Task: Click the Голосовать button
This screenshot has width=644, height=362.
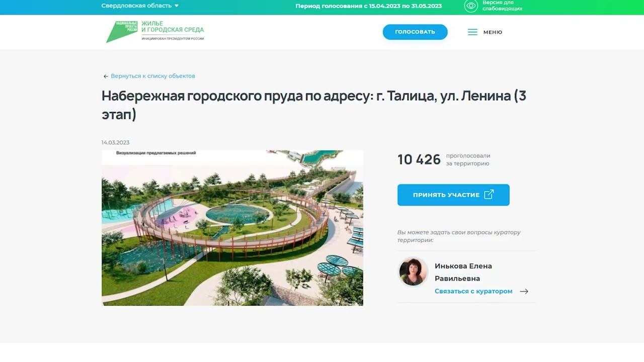Action: [x=415, y=32]
